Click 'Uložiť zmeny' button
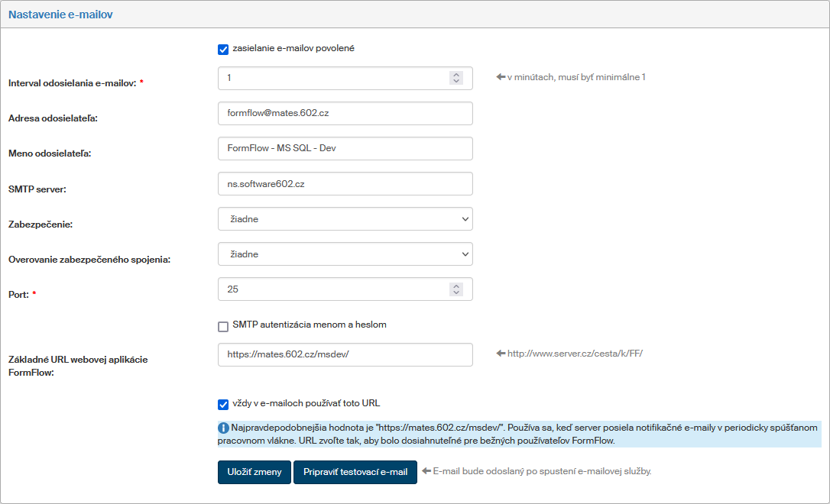Viewport: 830px width, 504px height. [254, 472]
